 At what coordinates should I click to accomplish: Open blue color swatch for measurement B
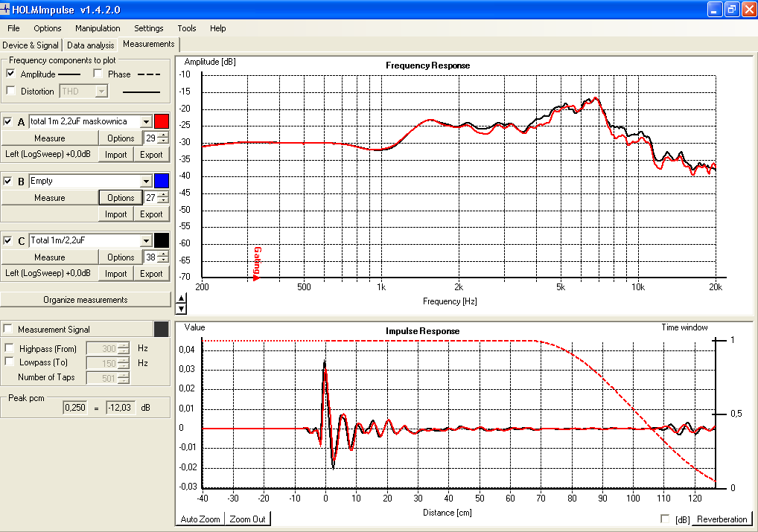[162, 181]
